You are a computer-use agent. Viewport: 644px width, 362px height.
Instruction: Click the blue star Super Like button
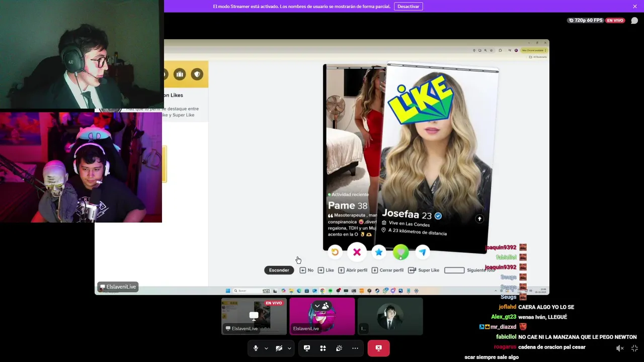tap(379, 252)
